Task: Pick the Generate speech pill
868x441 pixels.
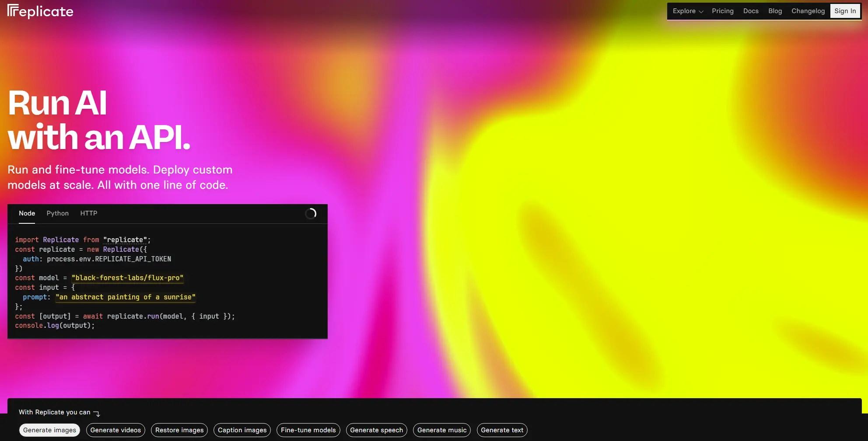Action: pos(376,430)
